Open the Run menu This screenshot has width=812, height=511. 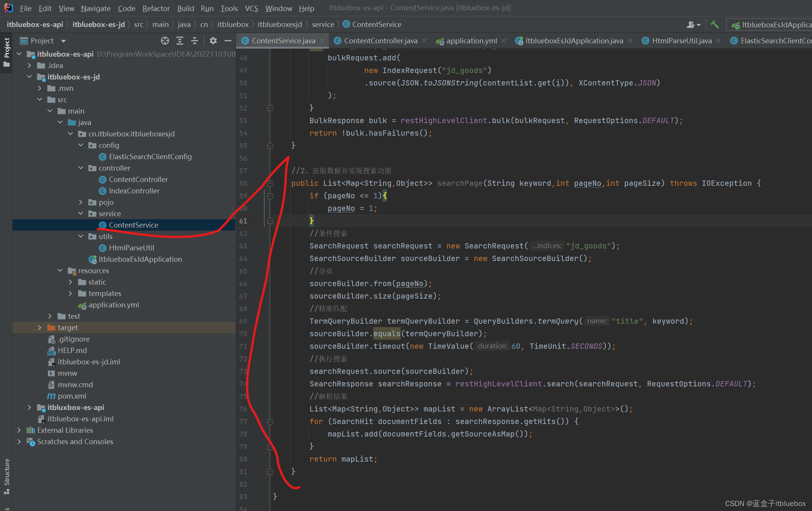(207, 8)
